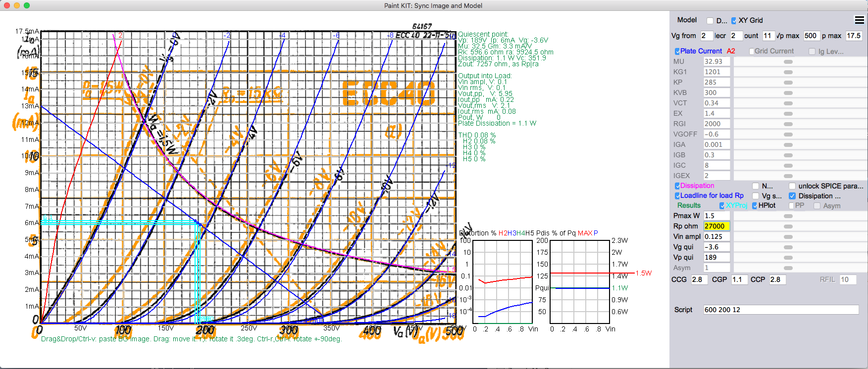Toggle the magenta Dissipation checkbox

point(677,185)
